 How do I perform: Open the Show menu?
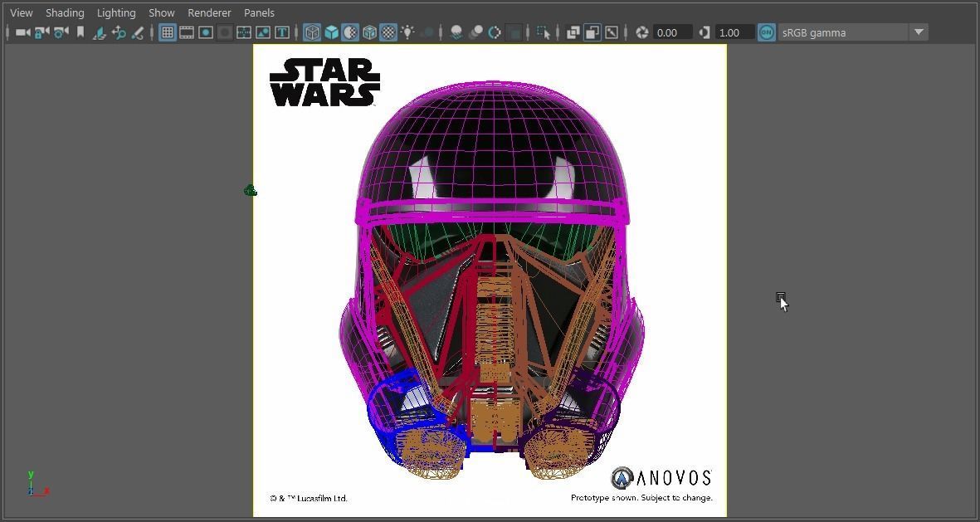162,12
